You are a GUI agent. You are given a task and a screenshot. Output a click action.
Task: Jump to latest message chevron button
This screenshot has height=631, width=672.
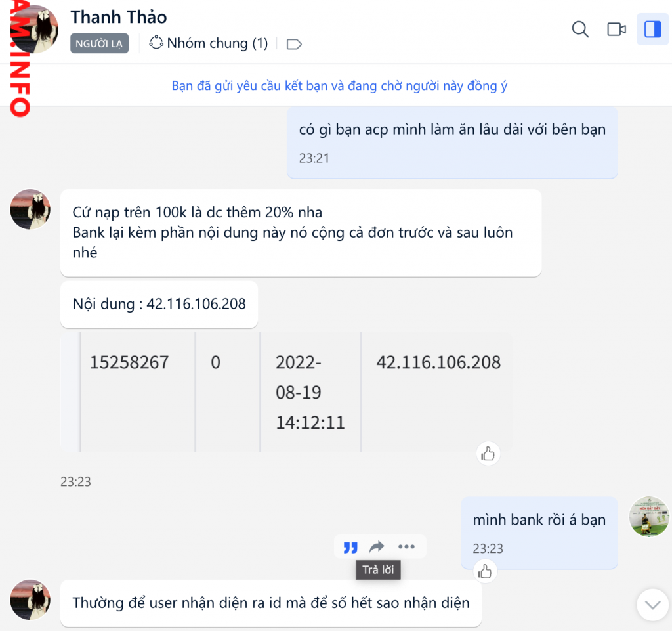652,605
